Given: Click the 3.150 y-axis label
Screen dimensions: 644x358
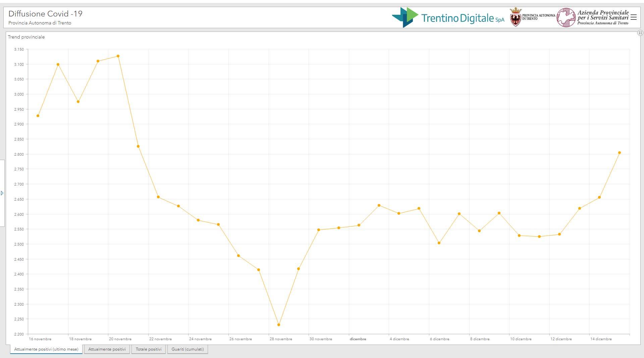Looking at the screenshot, I should pyautogui.click(x=19, y=49).
